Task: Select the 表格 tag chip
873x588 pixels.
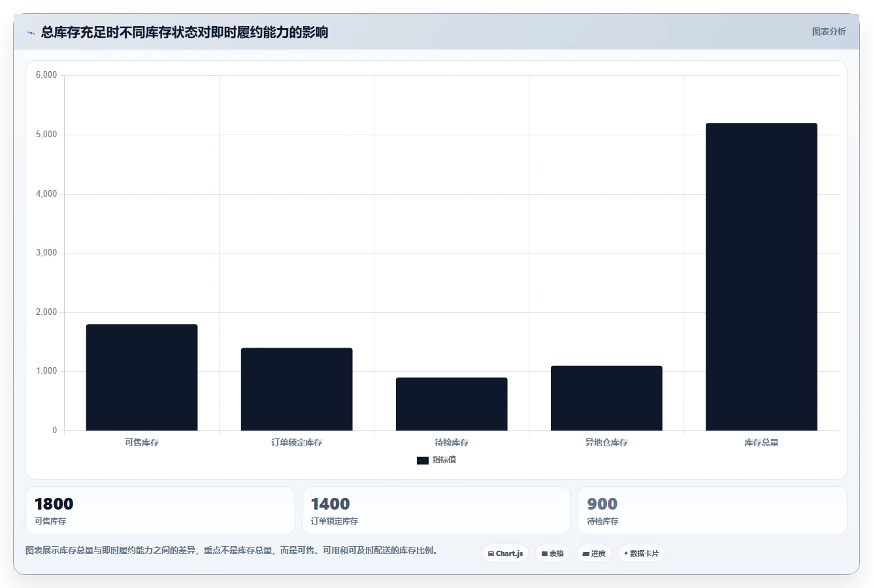Action: click(x=552, y=553)
